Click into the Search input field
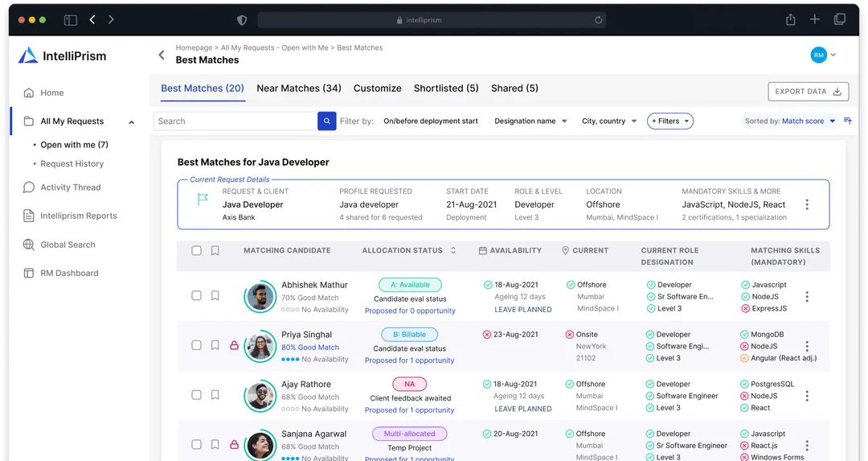The height and width of the screenshot is (461, 868). tap(235, 121)
